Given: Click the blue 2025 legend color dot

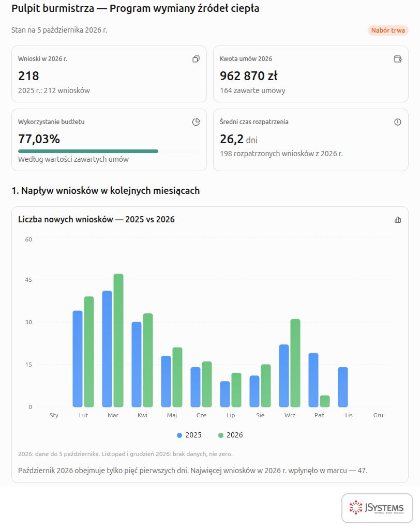Looking at the screenshot, I should pos(179,435).
